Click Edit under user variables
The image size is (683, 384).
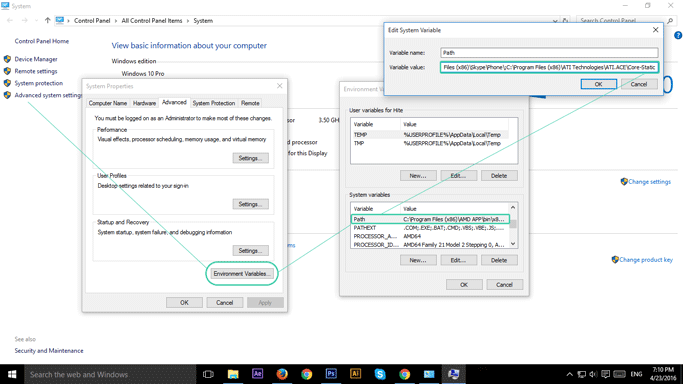point(458,176)
